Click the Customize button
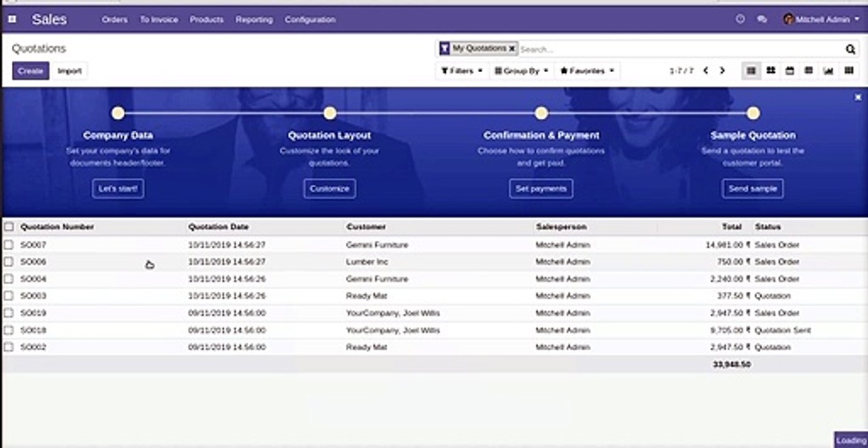The image size is (868, 448). (330, 189)
